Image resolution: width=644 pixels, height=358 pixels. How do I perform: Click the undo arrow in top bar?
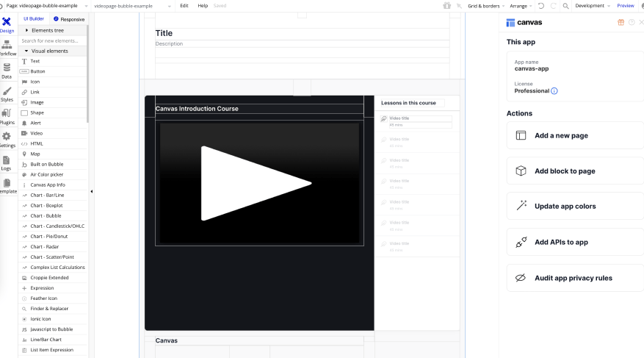point(541,6)
